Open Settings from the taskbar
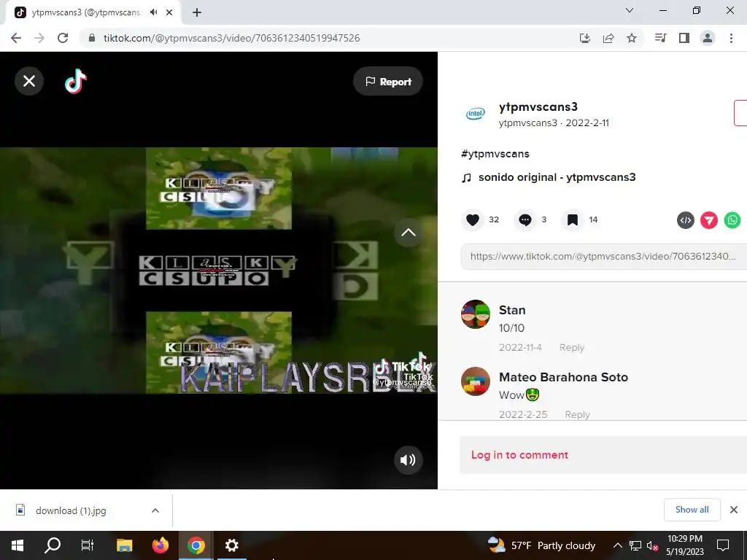The height and width of the screenshot is (560, 747). tap(231, 545)
